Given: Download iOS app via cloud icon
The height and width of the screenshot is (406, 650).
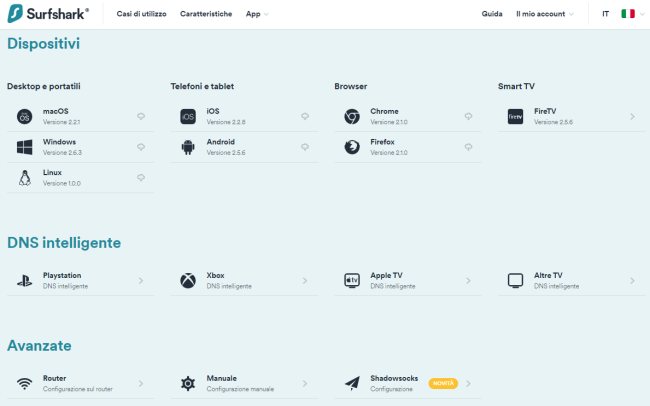Looking at the screenshot, I should [305, 117].
